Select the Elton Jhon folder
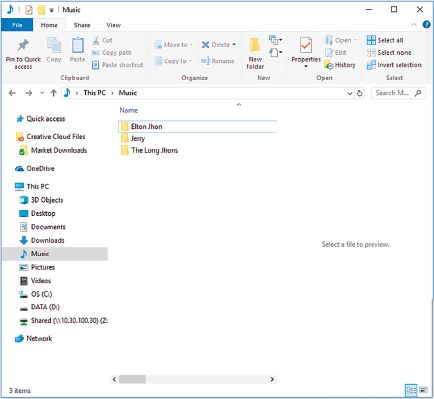 (198, 126)
